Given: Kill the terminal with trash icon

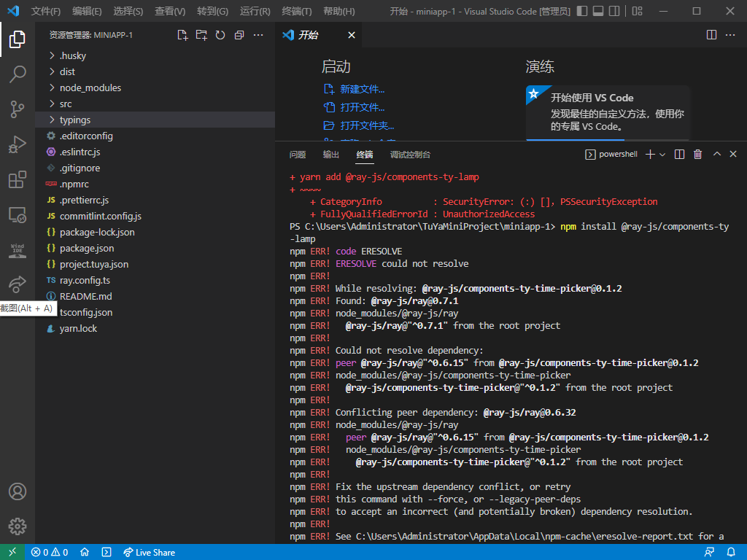Looking at the screenshot, I should pyautogui.click(x=698, y=155).
